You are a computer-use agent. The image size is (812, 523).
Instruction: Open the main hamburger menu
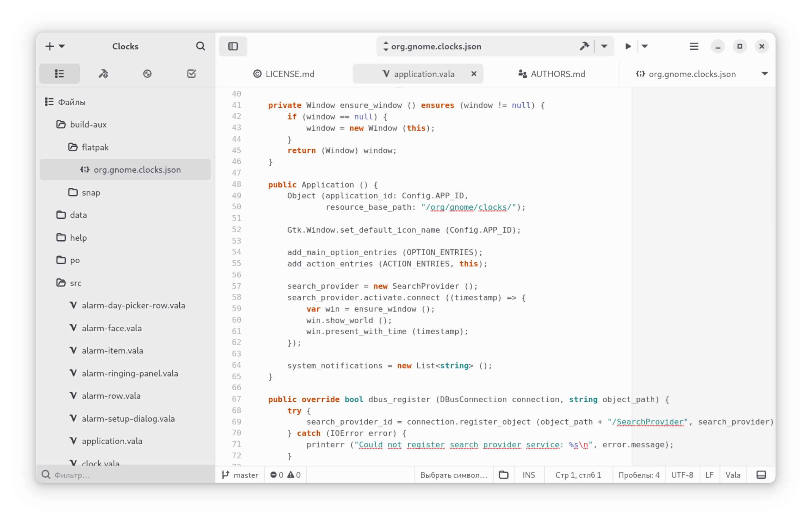(x=694, y=46)
